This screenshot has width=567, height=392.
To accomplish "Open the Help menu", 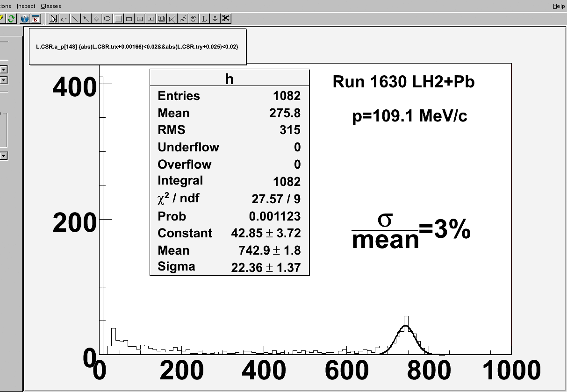I will pos(559,6).
